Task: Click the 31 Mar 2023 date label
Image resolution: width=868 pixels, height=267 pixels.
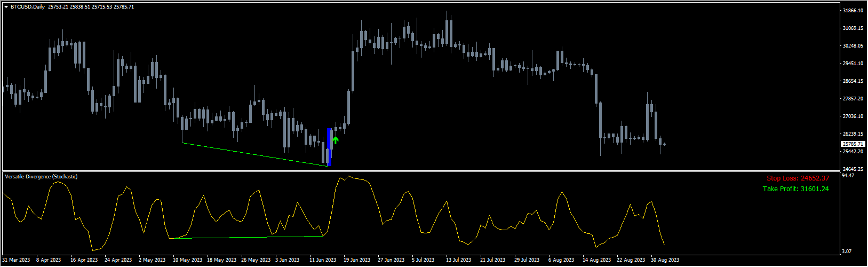Action: tap(16, 261)
